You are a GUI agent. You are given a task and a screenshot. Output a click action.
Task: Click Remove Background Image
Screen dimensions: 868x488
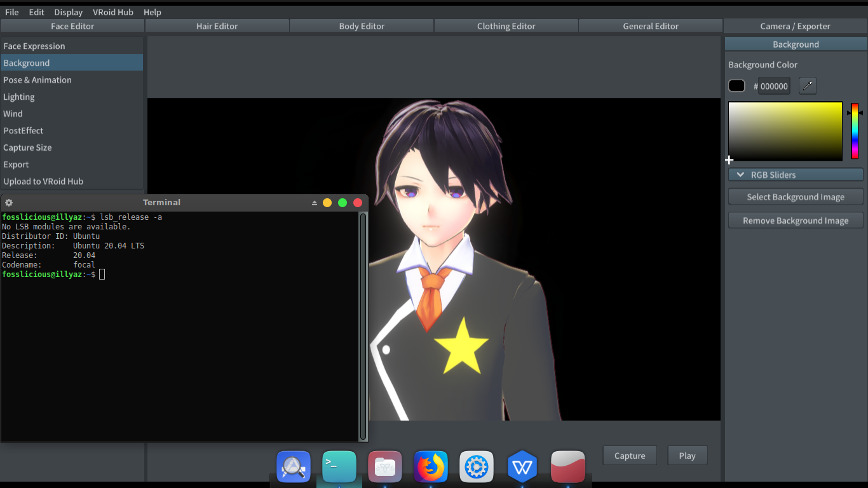point(795,220)
